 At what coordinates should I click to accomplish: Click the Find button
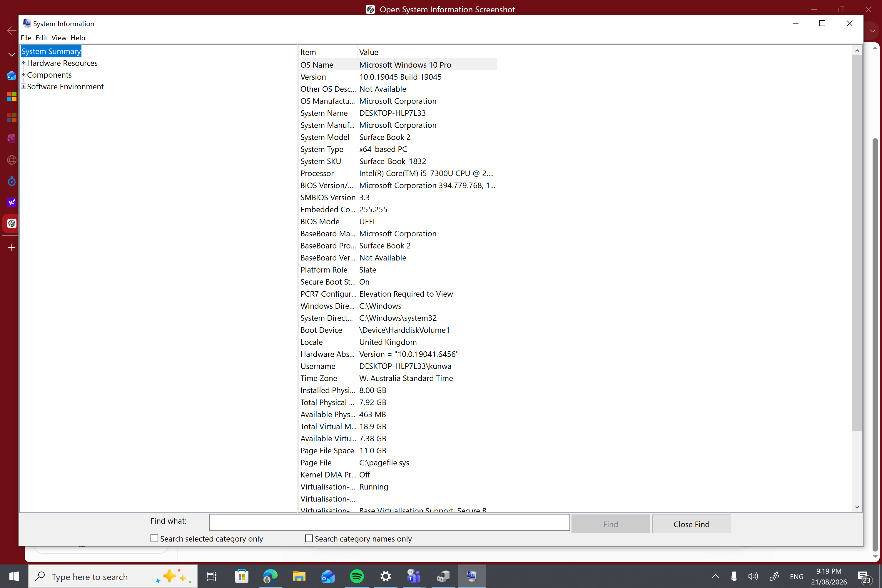611,524
